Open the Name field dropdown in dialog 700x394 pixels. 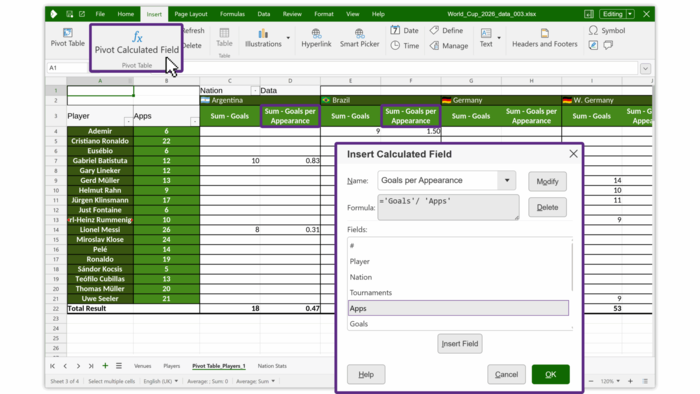click(x=507, y=180)
